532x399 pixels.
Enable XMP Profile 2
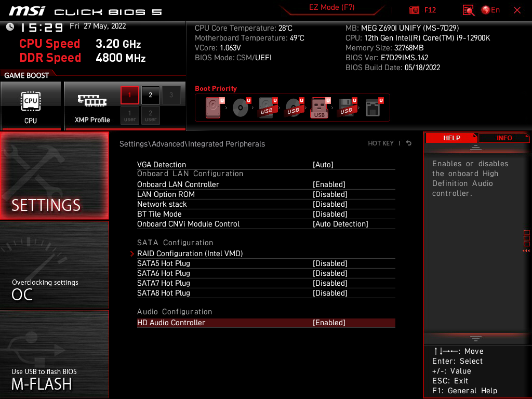[150, 95]
